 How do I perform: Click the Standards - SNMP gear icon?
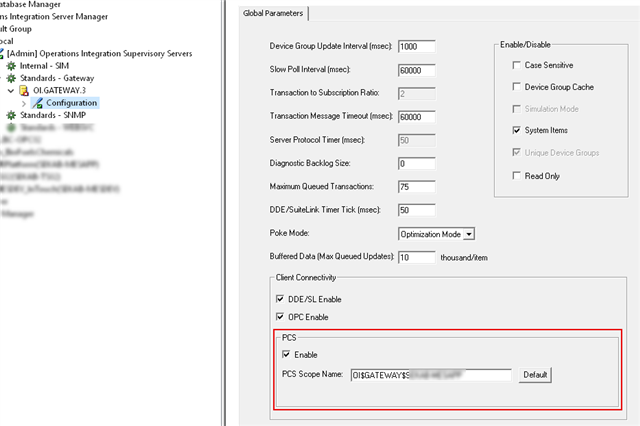[11, 115]
